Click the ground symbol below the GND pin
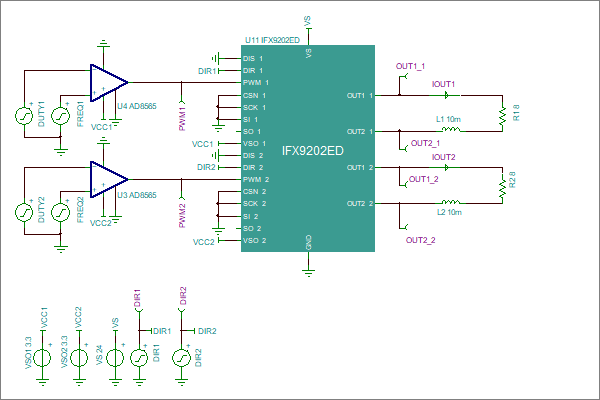 (308, 272)
